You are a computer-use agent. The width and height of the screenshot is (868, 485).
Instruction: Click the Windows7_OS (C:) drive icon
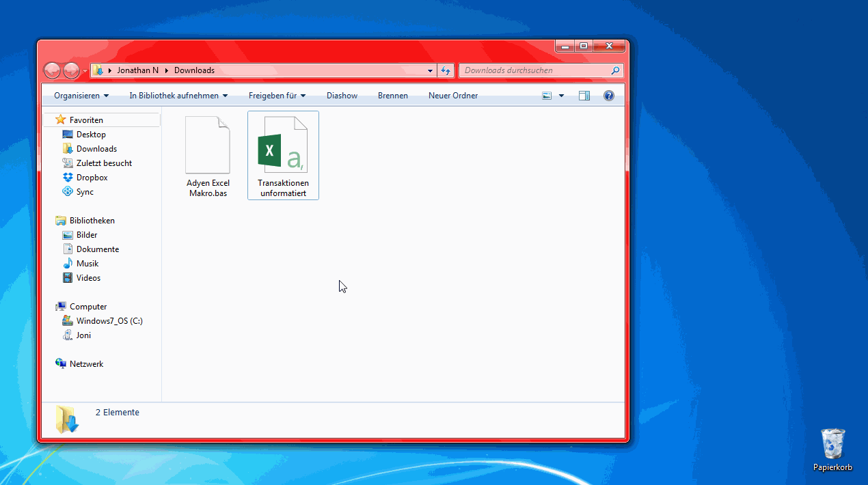pyautogui.click(x=68, y=321)
